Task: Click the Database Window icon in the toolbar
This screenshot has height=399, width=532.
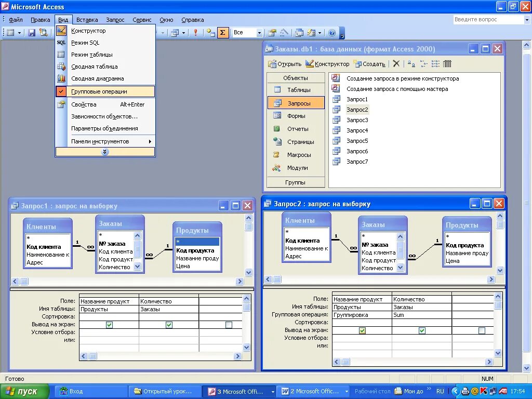Action: pos(299,33)
